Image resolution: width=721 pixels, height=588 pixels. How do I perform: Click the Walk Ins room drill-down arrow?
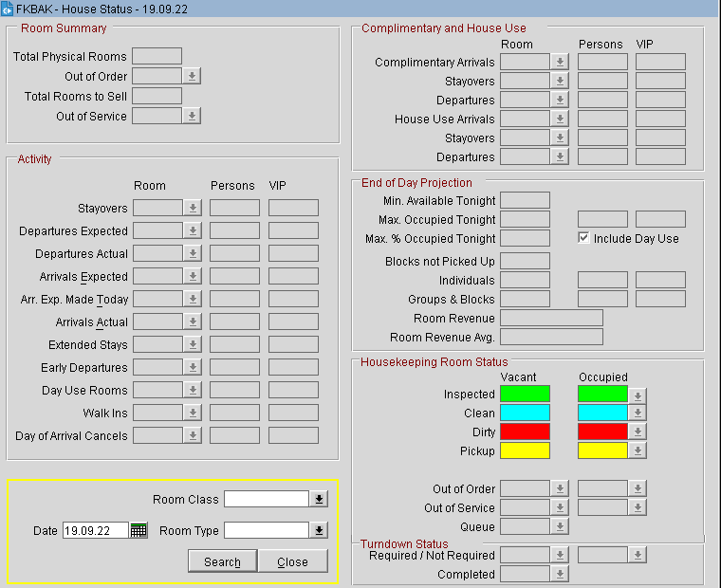[x=194, y=413]
